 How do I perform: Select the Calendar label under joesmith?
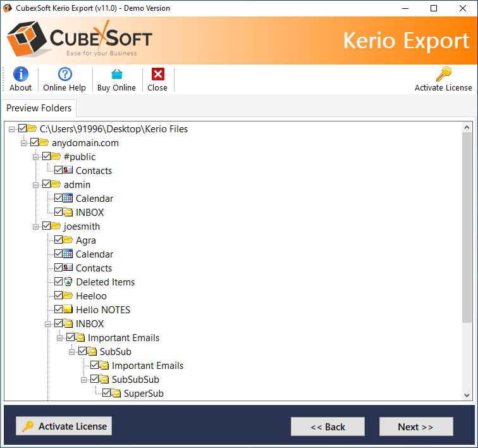tap(94, 254)
